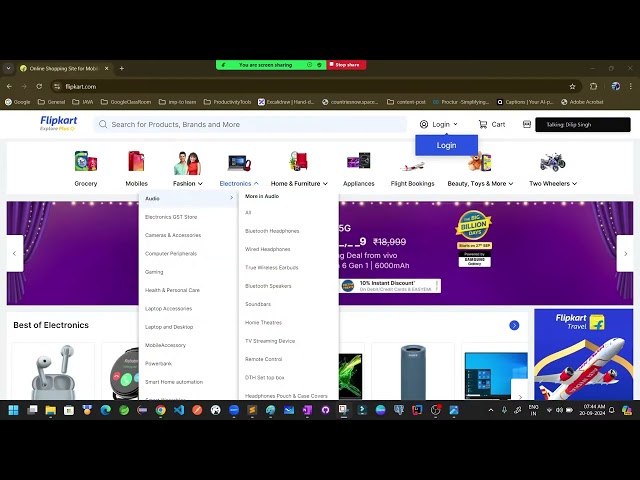Click the browser back arrow

pos(9,87)
